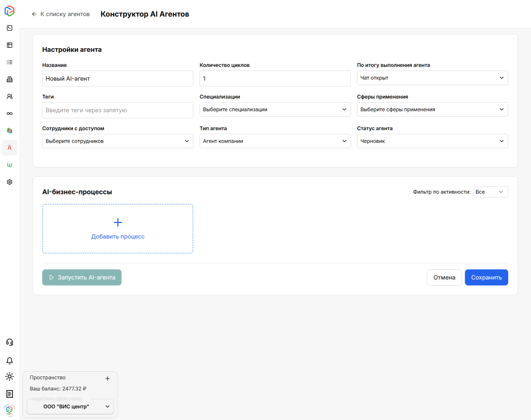Click the buildings icon in the sidebar
The image size is (531, 420).
pos(9,79)
